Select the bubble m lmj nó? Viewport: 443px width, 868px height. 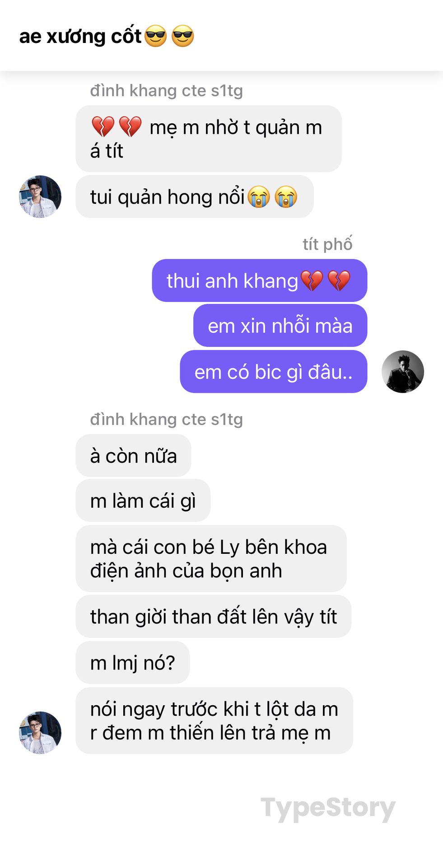click(132, 662)
